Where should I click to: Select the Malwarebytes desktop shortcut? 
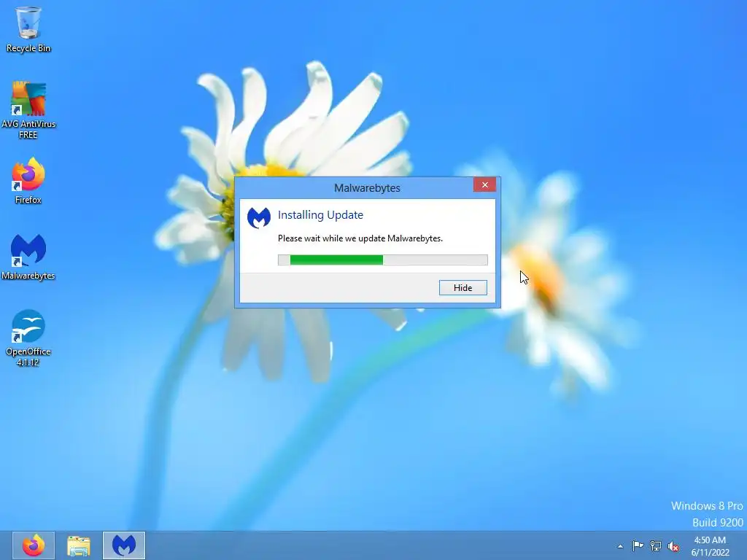point(28,257)
